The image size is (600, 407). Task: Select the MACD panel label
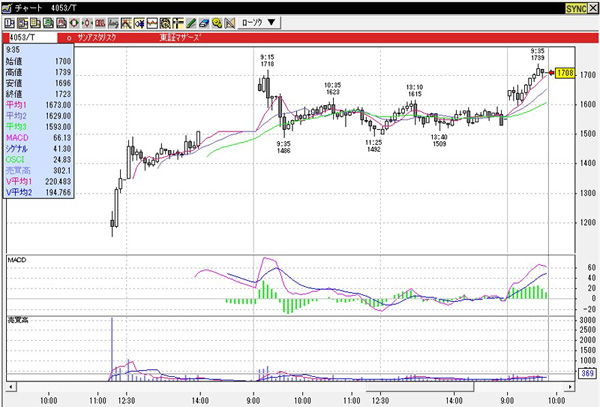[17, 260]
